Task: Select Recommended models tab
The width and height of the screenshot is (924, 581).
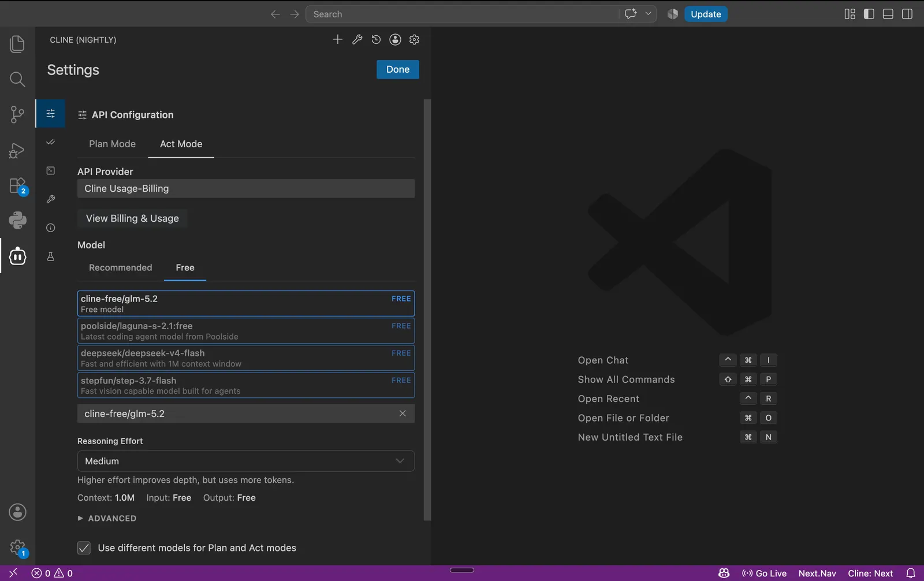Action: (120, 267)
